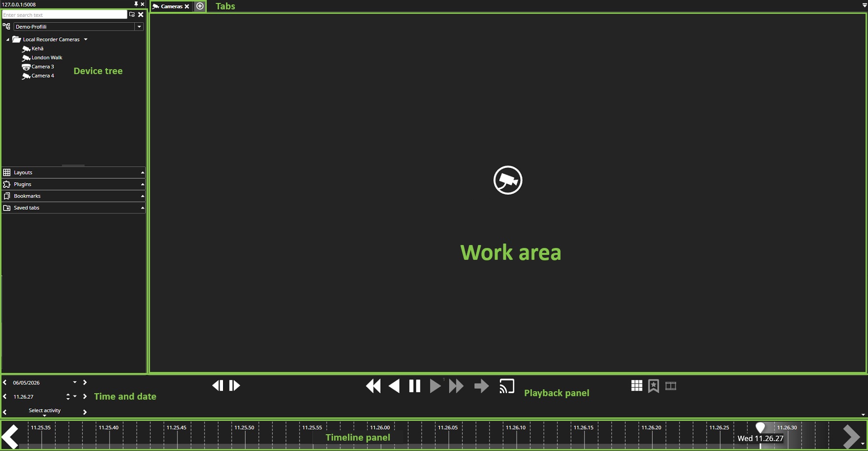868x451 pixels.
Task: Pause playback
Action: tap(415, 386)
